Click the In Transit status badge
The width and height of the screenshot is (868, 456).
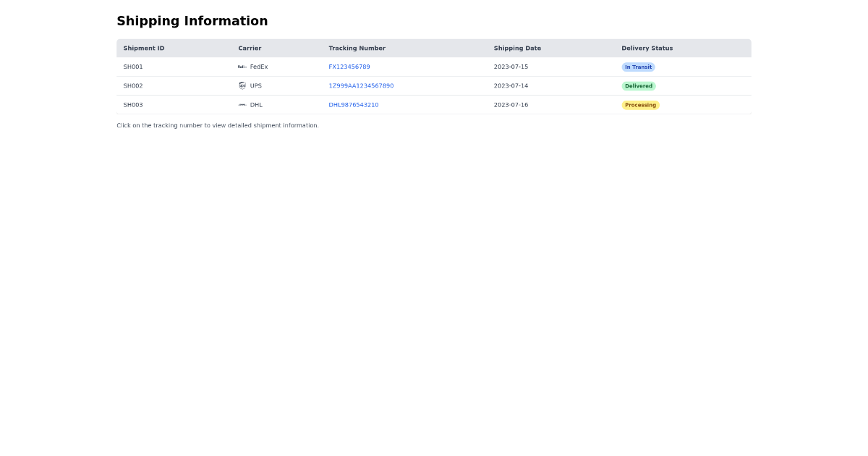(638, 67)
